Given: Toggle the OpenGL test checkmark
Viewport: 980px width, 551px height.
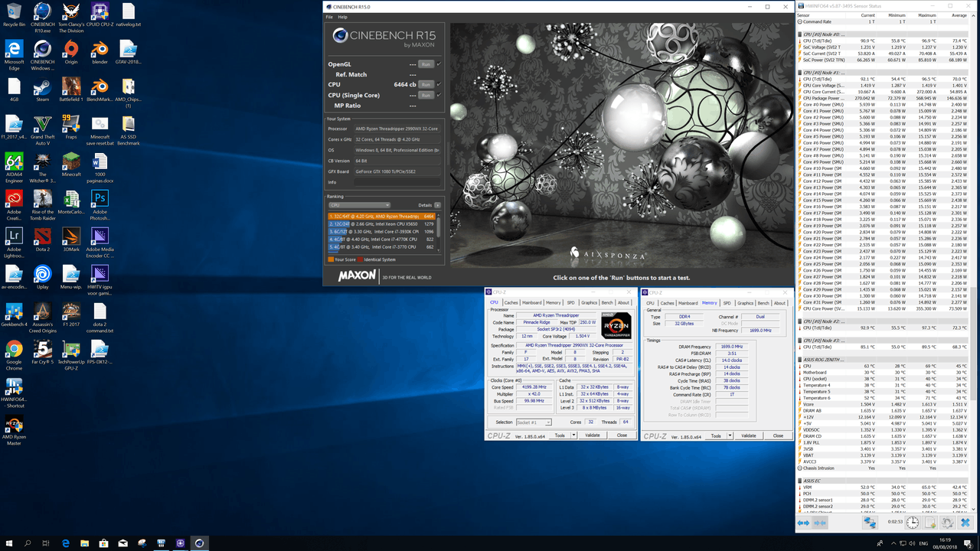Looking at the screenshot, I should coord(439,64).
